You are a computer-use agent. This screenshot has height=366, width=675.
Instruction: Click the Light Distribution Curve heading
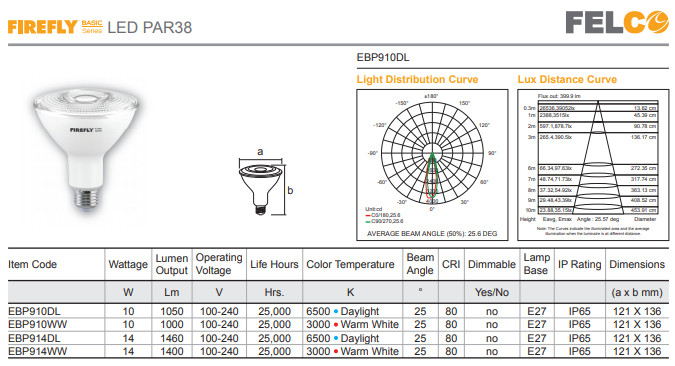click(x=417, y=80)
